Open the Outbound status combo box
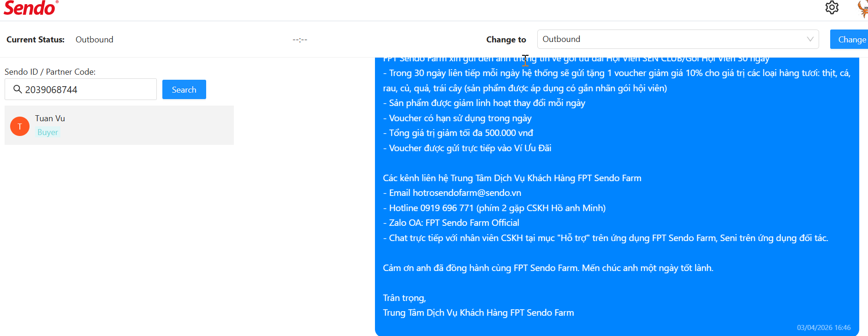Viewport: 868px width, 336px height. tap(678, 39)
